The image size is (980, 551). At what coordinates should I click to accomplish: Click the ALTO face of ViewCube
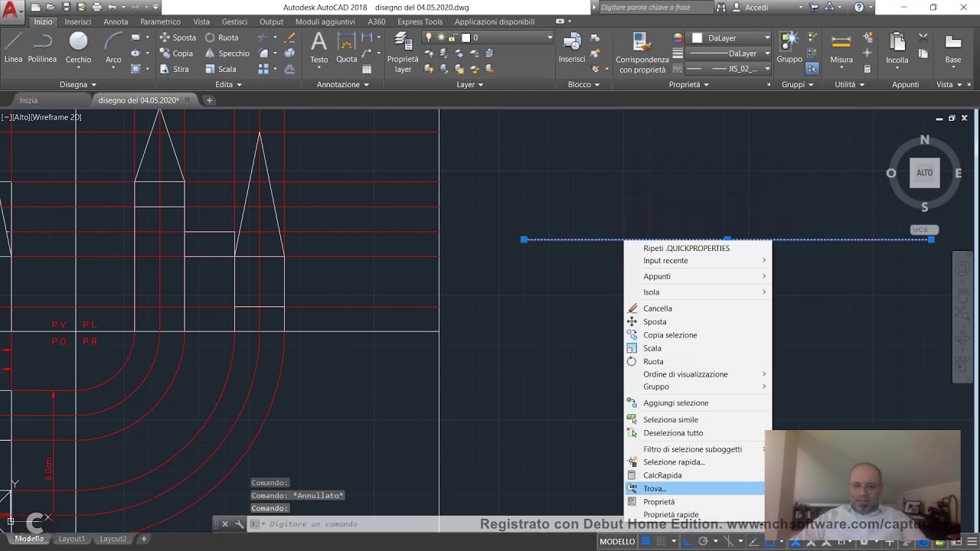pyautogui.click(x=925, y=173)
